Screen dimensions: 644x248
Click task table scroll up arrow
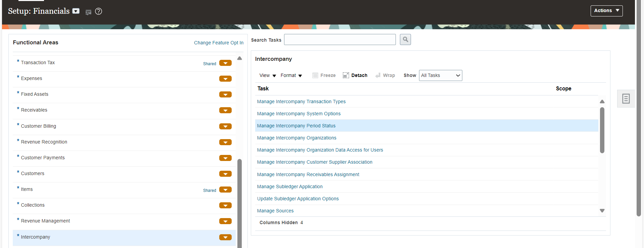coord(602,101)
